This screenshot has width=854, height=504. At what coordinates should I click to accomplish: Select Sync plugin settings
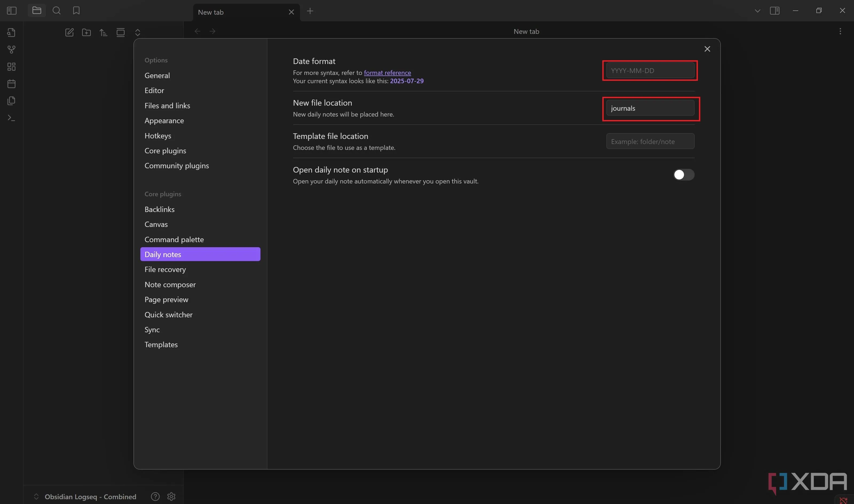tap(200, 329)
